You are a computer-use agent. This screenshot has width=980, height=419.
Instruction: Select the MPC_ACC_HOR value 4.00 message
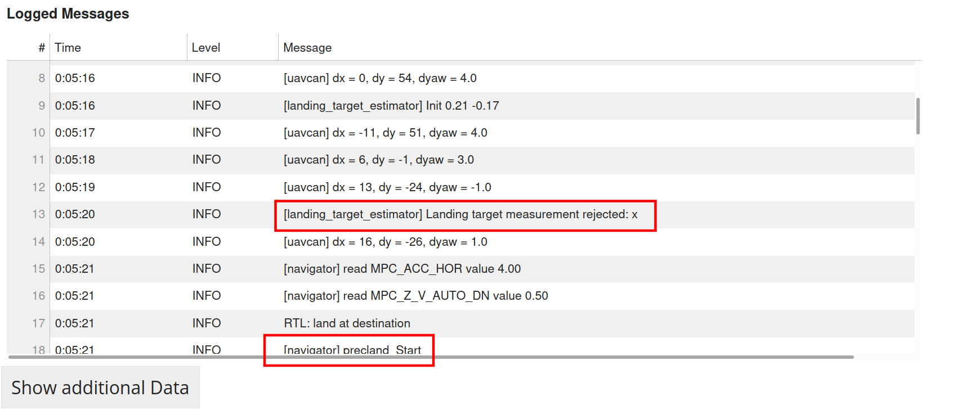point(402,269)
